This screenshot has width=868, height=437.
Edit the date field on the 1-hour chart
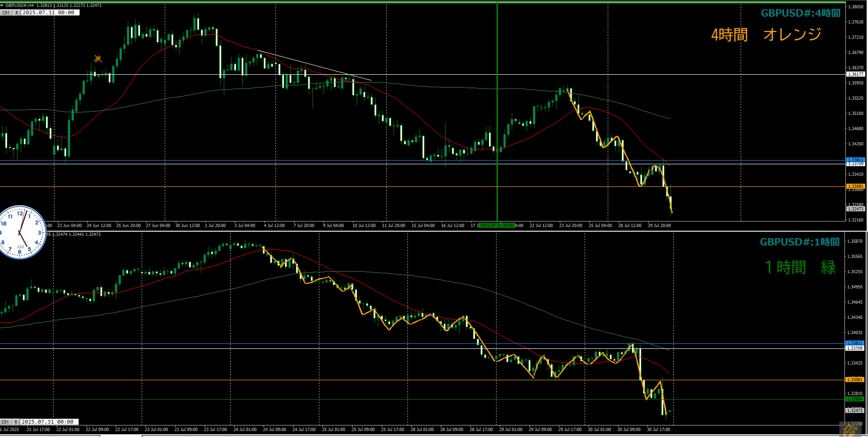point(49,422)
